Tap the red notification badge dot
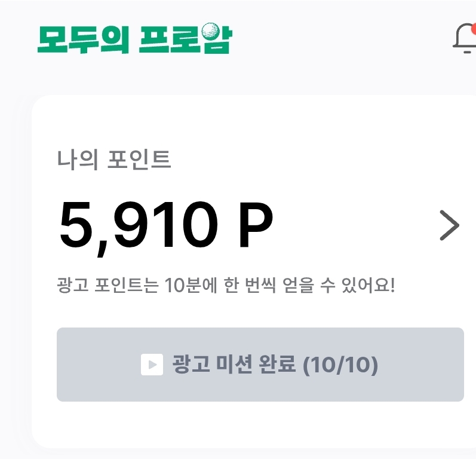This screenshot has width=476, height=459. (x=473, y=29)
